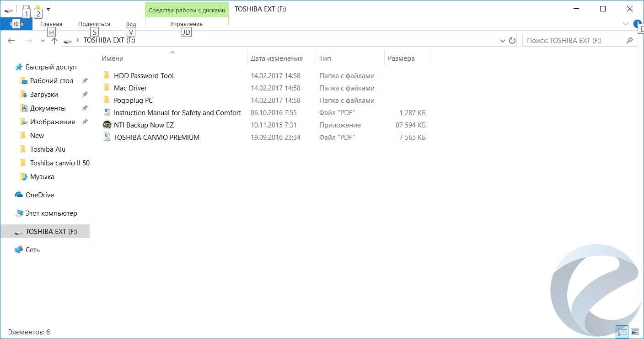Open the Поделиться ribbon tab
Viewport: 644px width, 339px height.
[x=94, y=24]
